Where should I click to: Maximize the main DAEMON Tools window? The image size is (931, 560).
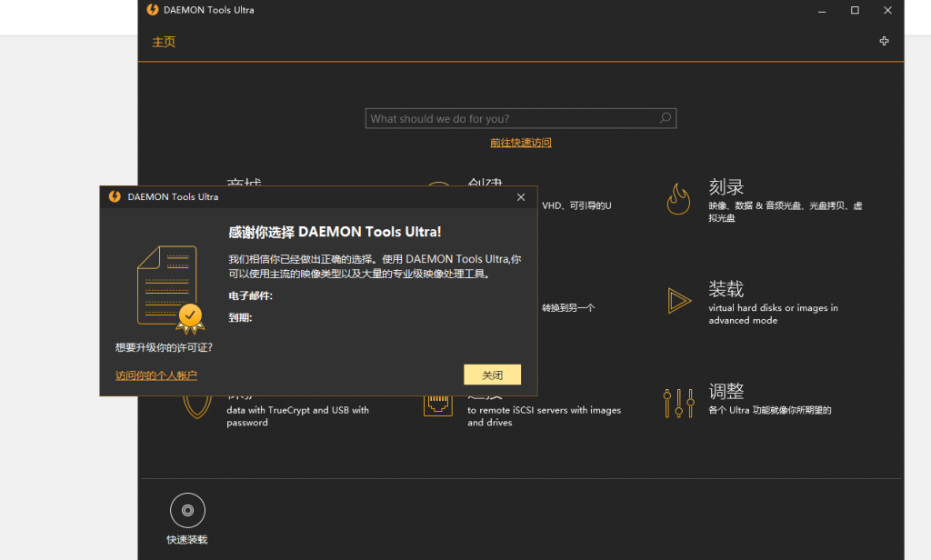pyautogui.click(x=855, y=10)
